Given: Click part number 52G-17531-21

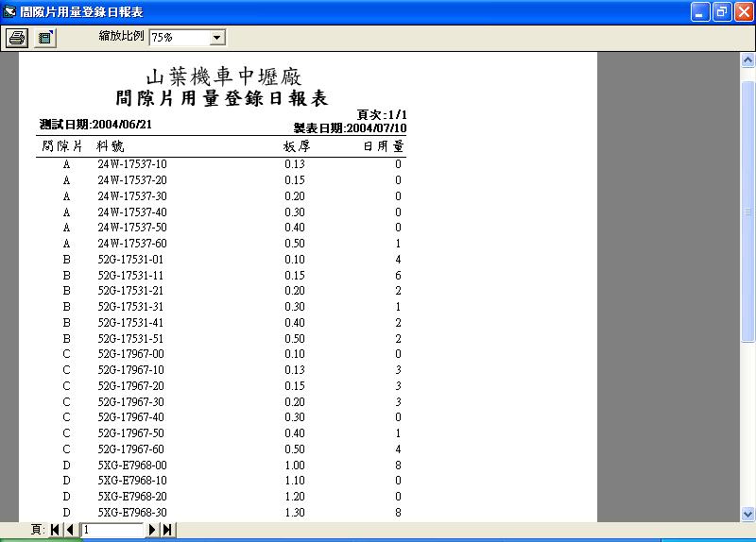Looking at the screenshot, I should (x=130, y=291).
